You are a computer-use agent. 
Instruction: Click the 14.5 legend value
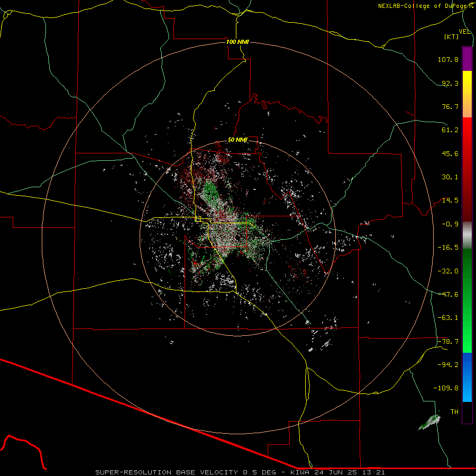450,200
